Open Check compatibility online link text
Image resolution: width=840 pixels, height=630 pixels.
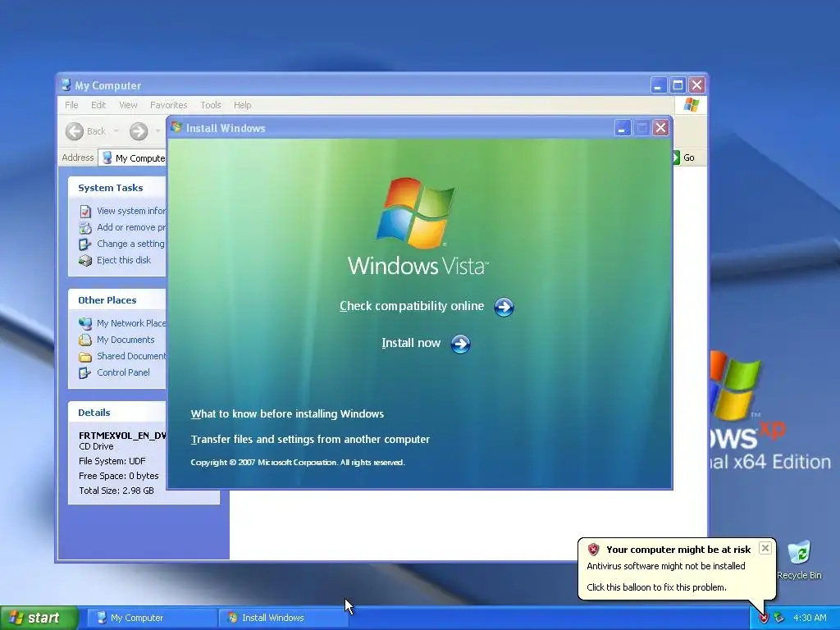[x=412, y=306]
